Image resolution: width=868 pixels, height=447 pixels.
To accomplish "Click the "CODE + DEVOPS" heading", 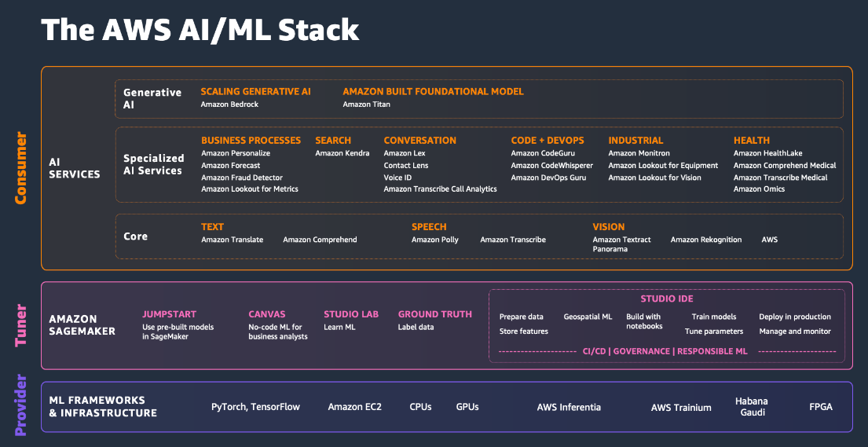I will click(x=548, y=141).
